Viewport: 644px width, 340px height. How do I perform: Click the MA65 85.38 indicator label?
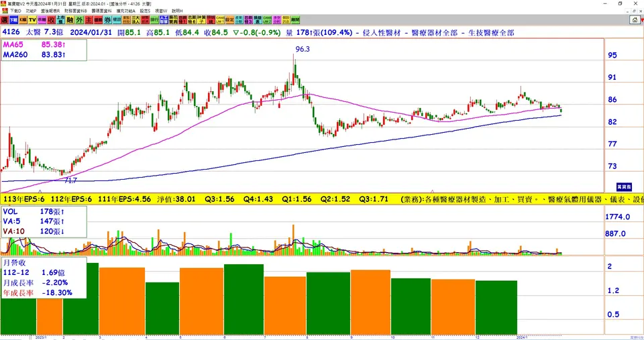34,44
